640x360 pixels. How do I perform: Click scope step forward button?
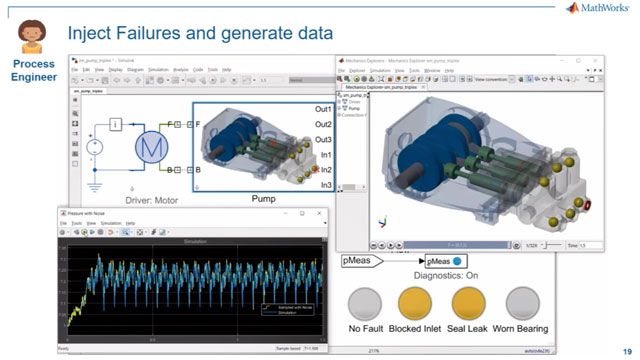(x=92, y=232)
